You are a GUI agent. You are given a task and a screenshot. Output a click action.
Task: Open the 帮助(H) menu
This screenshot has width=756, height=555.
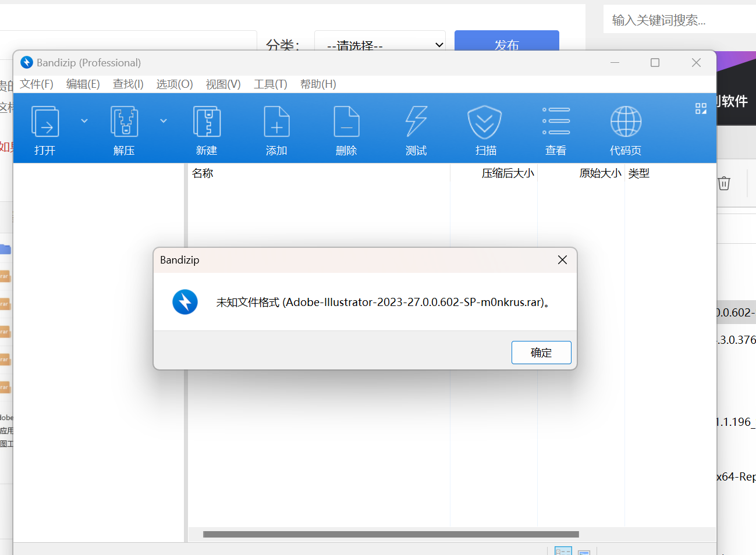(318, 84)
